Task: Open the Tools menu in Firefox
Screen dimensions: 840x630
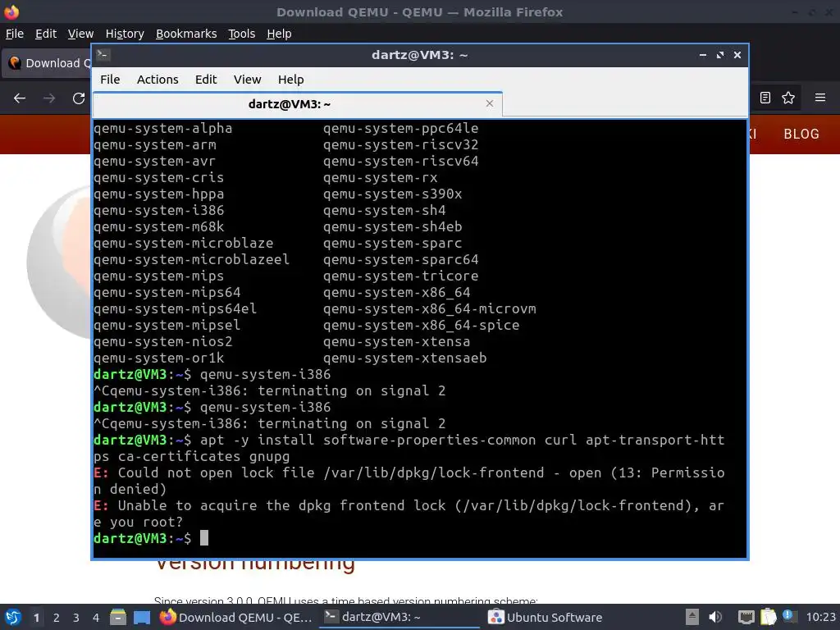Action: tap(242, 34)
